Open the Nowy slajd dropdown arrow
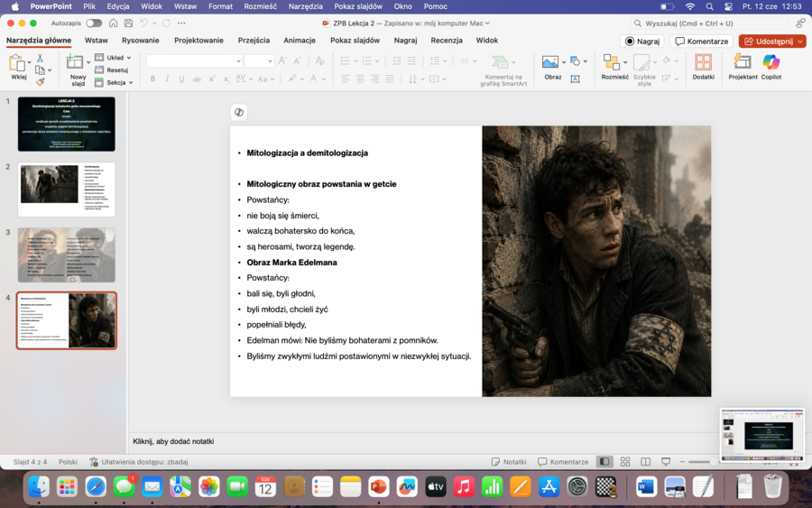 click(x=88, y=62)
